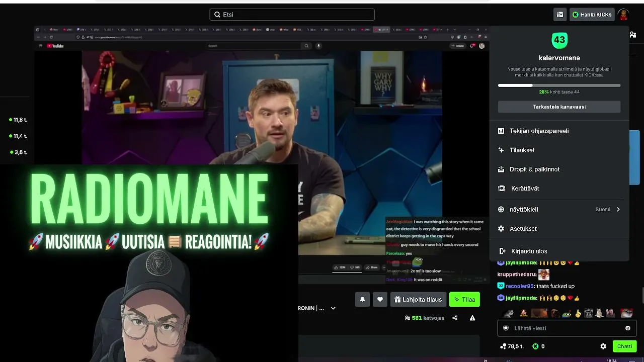Click the Tarkastele kanavaasi button

pyautogui.click(x=559, y=107)
